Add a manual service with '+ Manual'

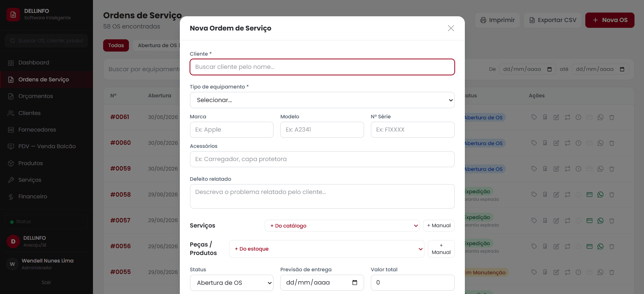(x=439, y=226)
